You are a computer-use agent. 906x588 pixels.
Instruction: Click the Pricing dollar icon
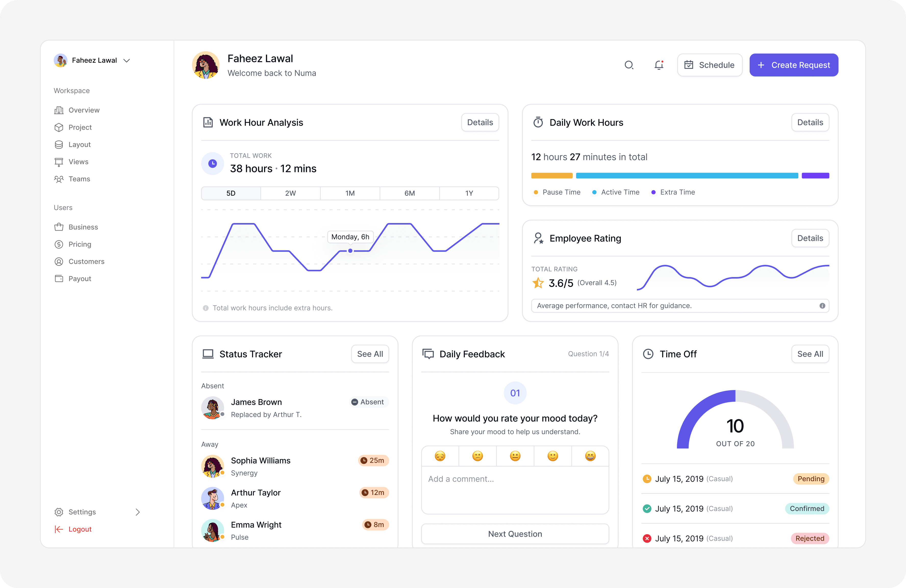[59, 244]
